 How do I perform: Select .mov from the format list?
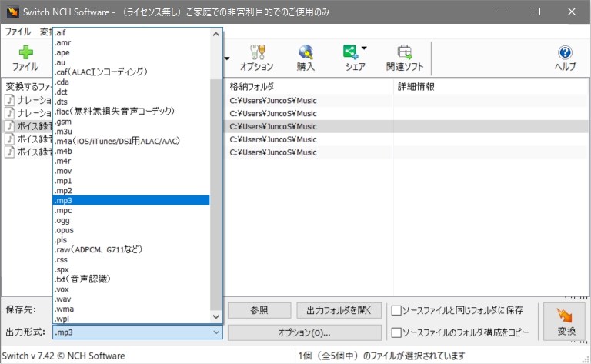(132, 171)
